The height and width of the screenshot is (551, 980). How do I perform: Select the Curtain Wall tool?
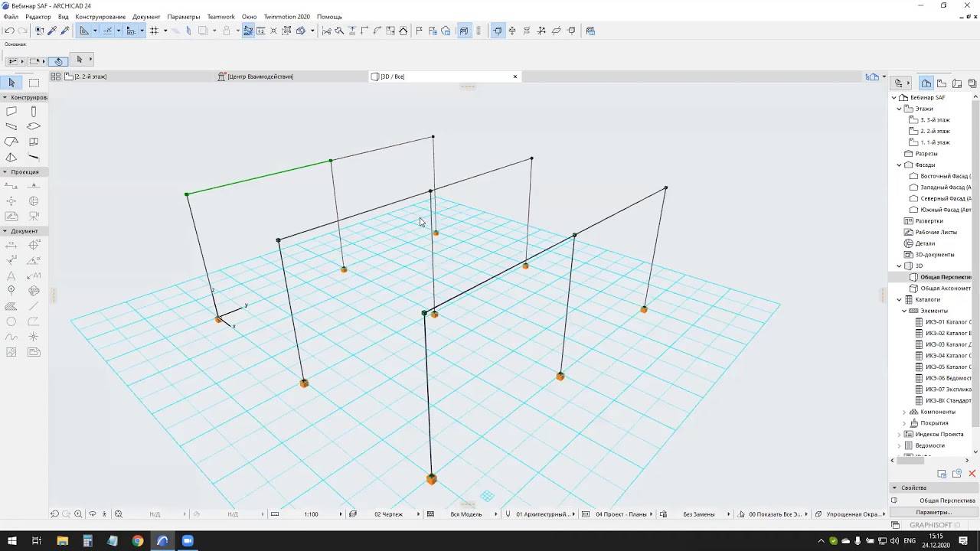[34, 142]
